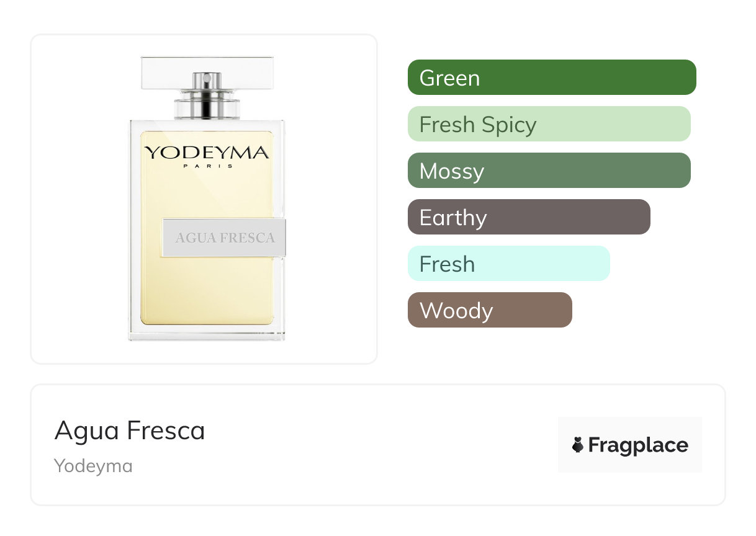
Task: Click the 'Green' text label
Action: [x=449, y=78]
